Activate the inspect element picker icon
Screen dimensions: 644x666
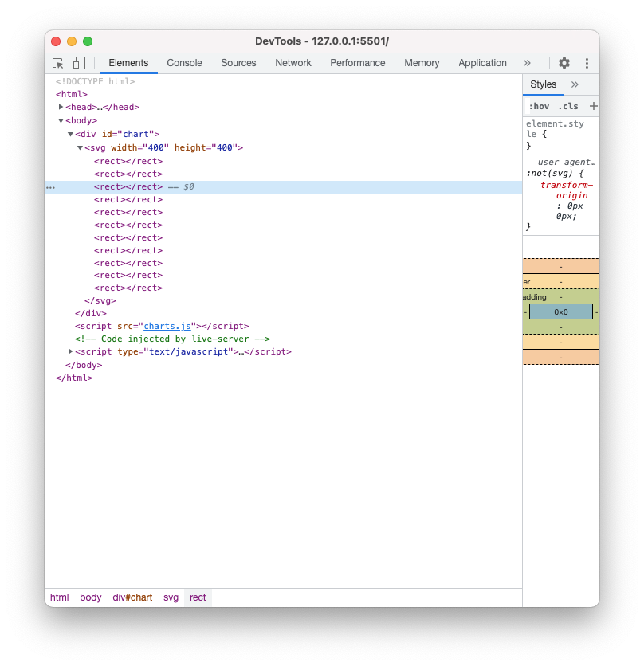click(x=58, y=63)
